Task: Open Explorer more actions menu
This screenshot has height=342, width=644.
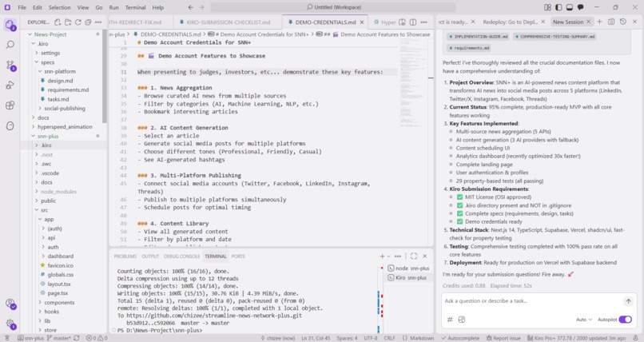Action: (98, 22)
